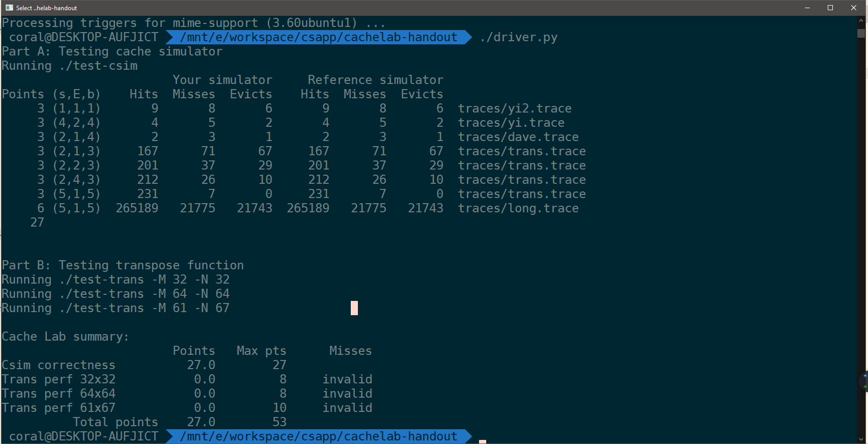Viewport: 868px width, 444px height.
Task: Click the 'Max pts' column header
Action: coord(262,351)
